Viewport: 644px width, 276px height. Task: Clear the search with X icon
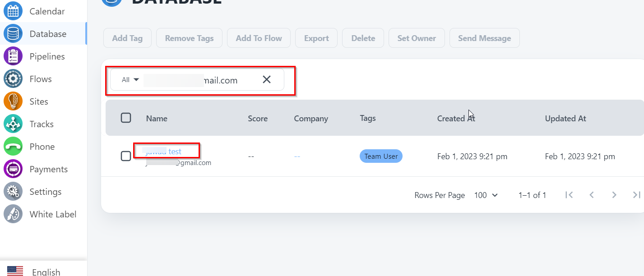[x=267, y=80]
